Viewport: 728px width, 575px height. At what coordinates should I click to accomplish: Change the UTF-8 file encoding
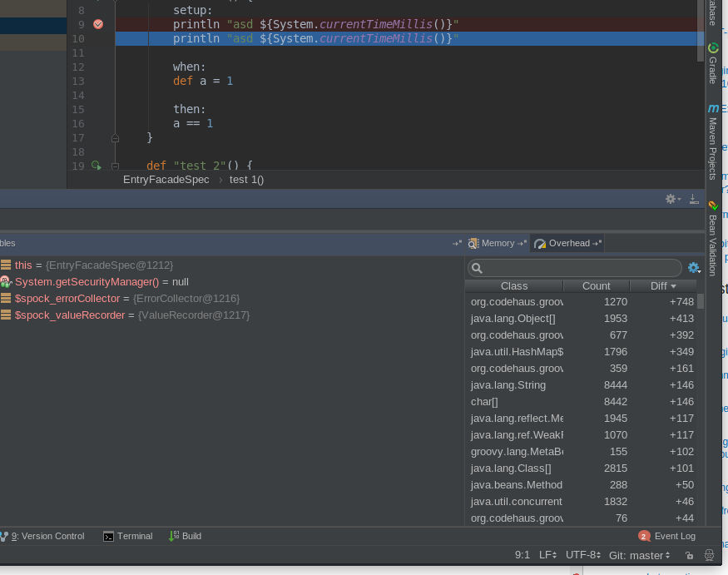[583, 556]
